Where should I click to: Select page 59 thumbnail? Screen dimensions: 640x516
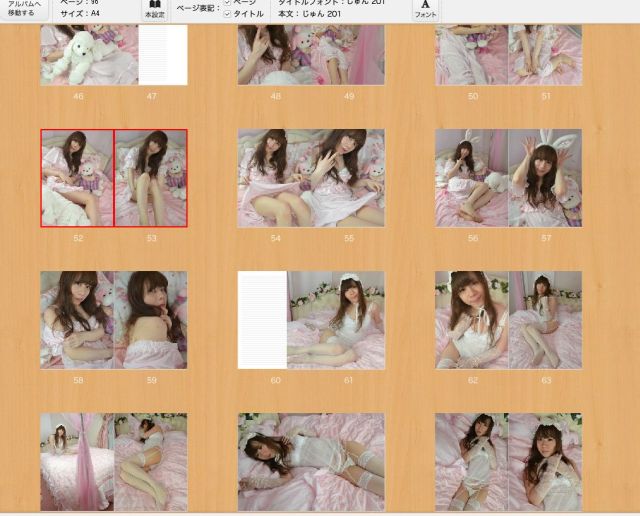[x=151, y=320]
